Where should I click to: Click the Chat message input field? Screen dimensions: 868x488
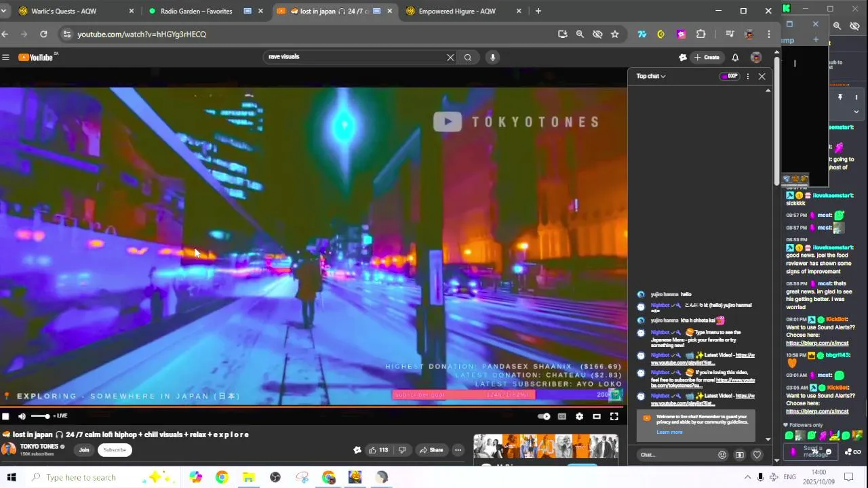pyautogui.click(x=675, y=455)
